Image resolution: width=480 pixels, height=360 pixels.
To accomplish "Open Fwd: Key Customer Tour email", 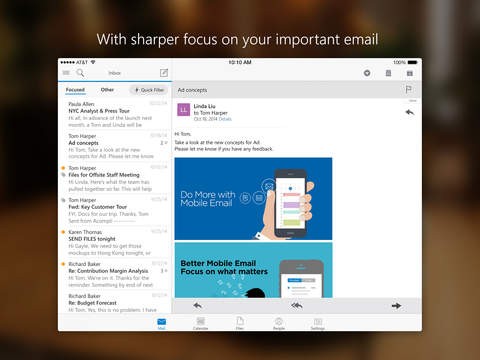I will point(115,210).
